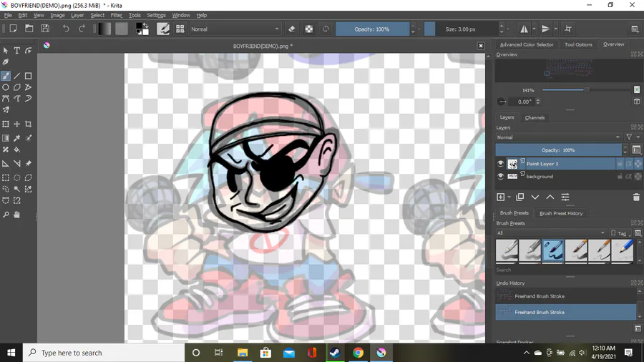Expand the Add Layer dropdown arrow

click(x=509, y=197)
